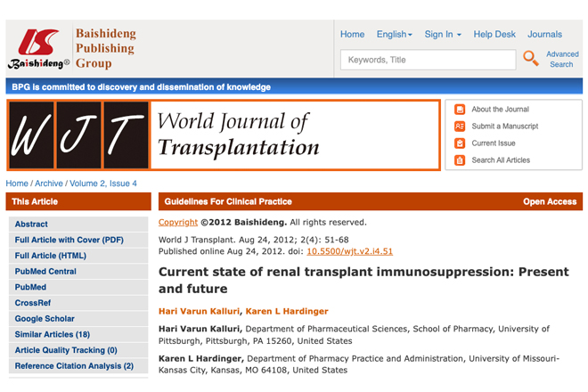Click the About the Journal icon
The height and width of the screenshot is (392, 588).
click(x=460, y=110)
